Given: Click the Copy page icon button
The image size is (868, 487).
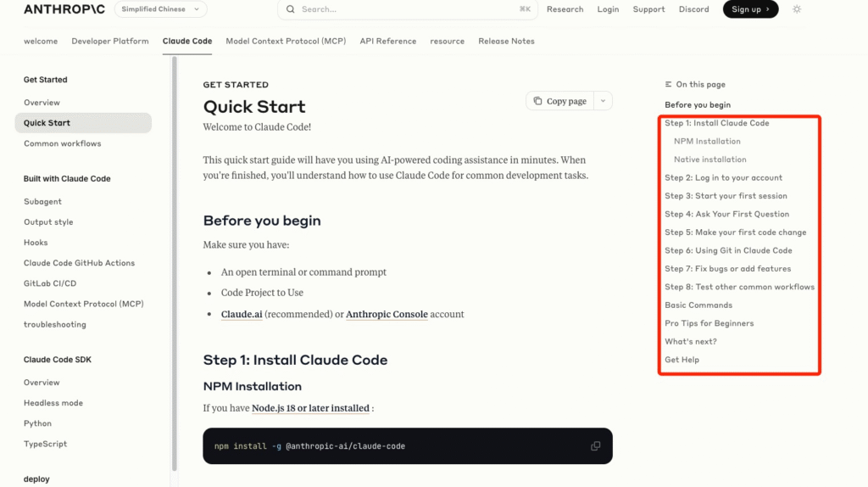Looking at the screenshot, I should coord(559,101).
